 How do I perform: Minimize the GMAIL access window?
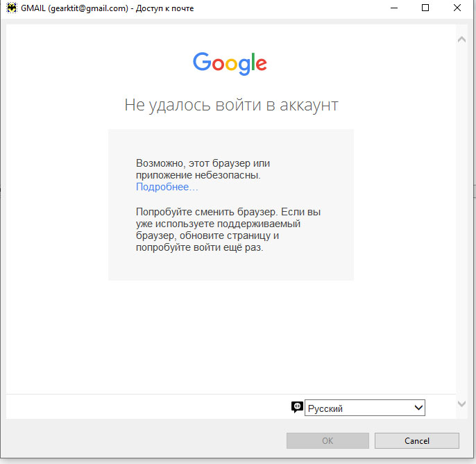tap(394, 8)
